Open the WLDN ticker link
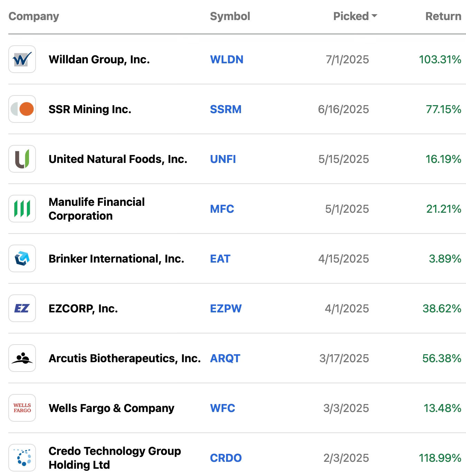This screenshot has width=466, height=476. (x=227, y=59)
